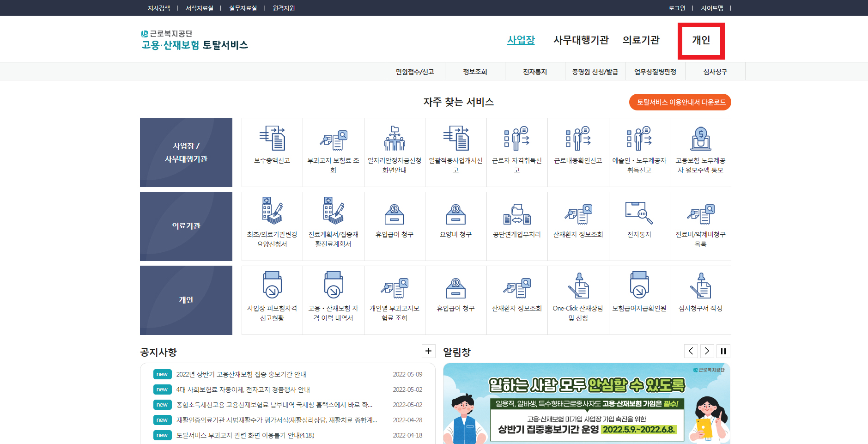Pause the 알림창 banner slideshow

(723, 351)
